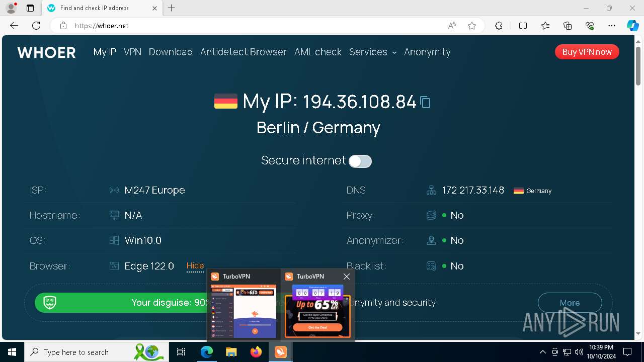The width and height of the screenshot is (644, 362).
Task: Open Copilot sidebar icon
Action: tap(632, 26)
